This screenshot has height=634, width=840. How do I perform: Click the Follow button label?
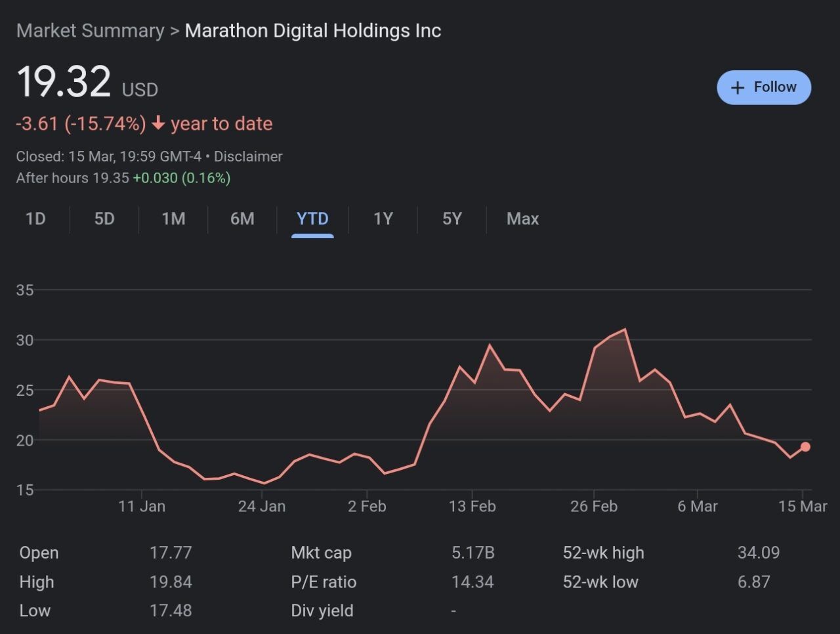[774, 87]
